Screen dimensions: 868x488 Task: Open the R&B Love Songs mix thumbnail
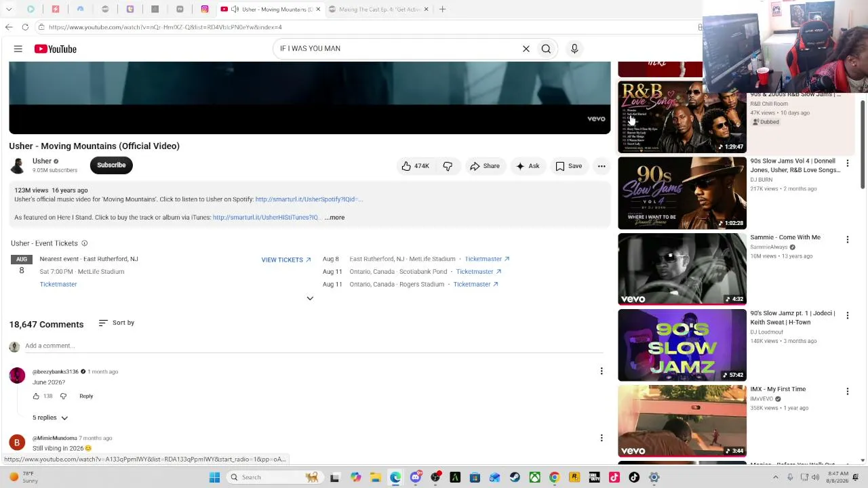pyautogui.click(x=682, y=117)
